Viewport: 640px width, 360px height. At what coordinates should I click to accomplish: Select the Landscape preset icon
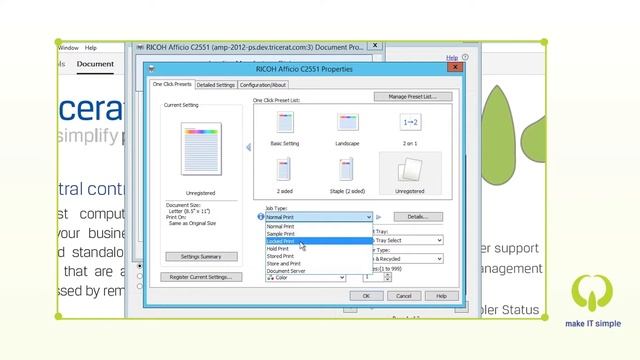pos(347,122)
